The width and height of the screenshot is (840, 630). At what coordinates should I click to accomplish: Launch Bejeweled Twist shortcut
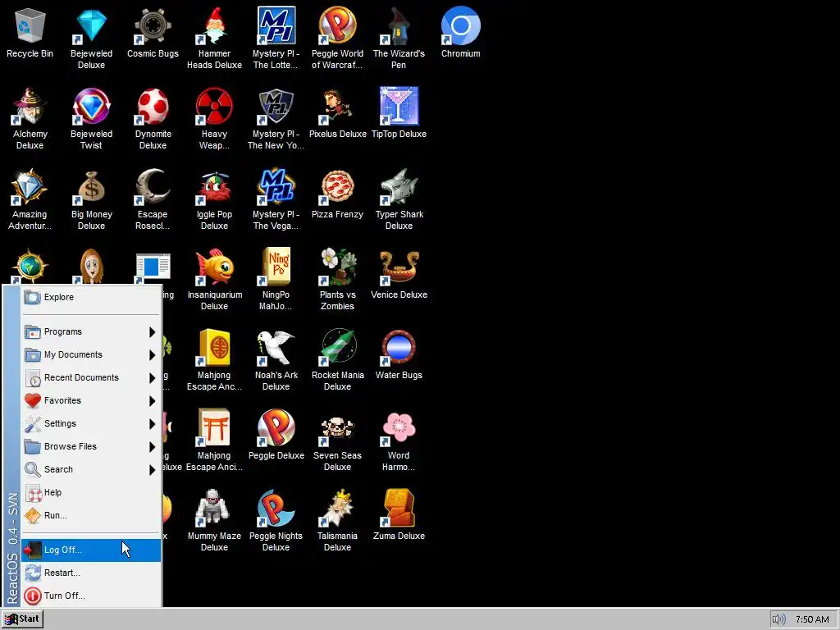[x=91, y=106]
